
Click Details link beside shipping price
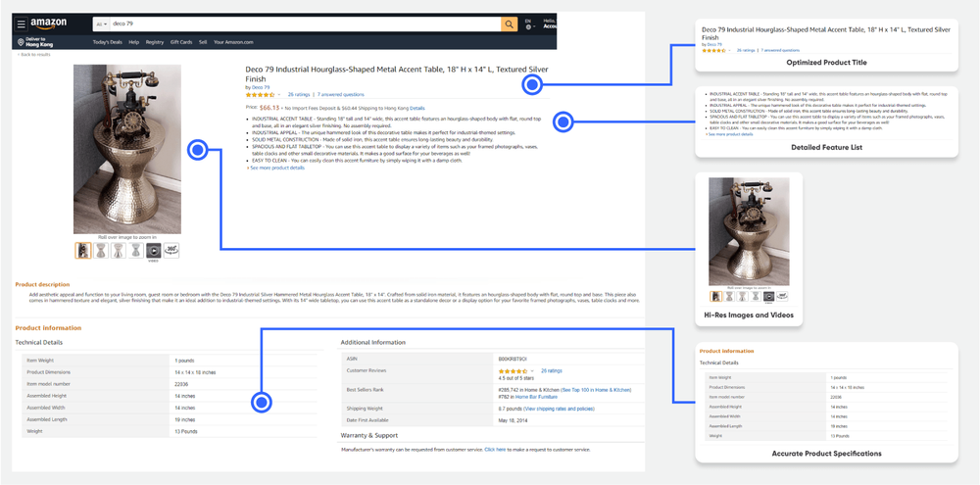pyautogui.click(x=417, y=108)
